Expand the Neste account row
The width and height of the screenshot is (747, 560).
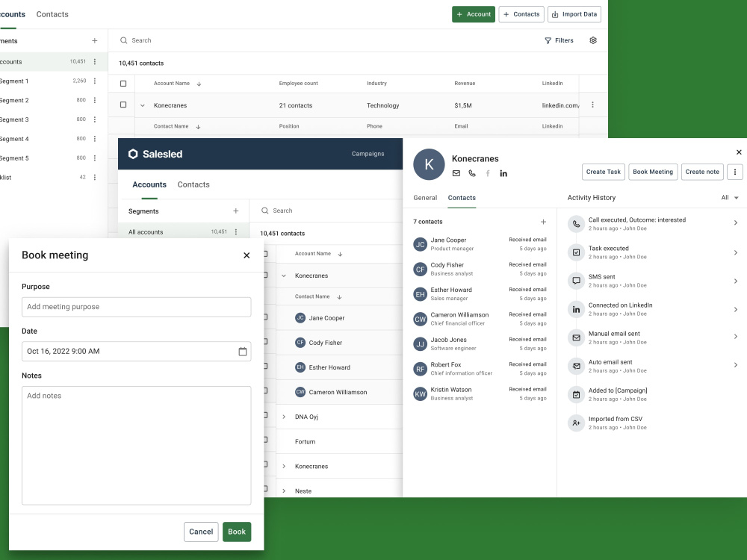pyautogui.click(x=284, y=491)
